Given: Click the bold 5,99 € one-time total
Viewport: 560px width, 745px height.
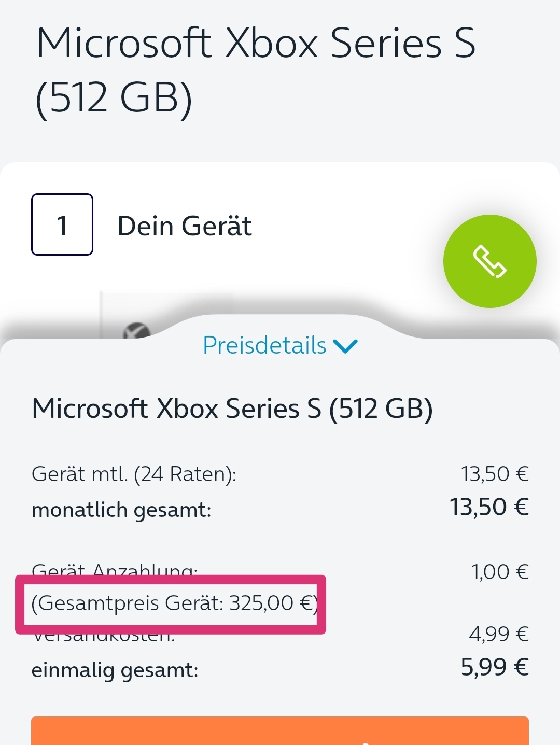Looking at the screenshot, I should coord(495,667).
